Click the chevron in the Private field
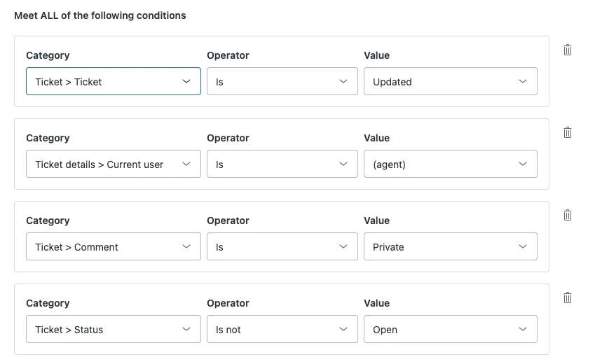 click(523, 246)
